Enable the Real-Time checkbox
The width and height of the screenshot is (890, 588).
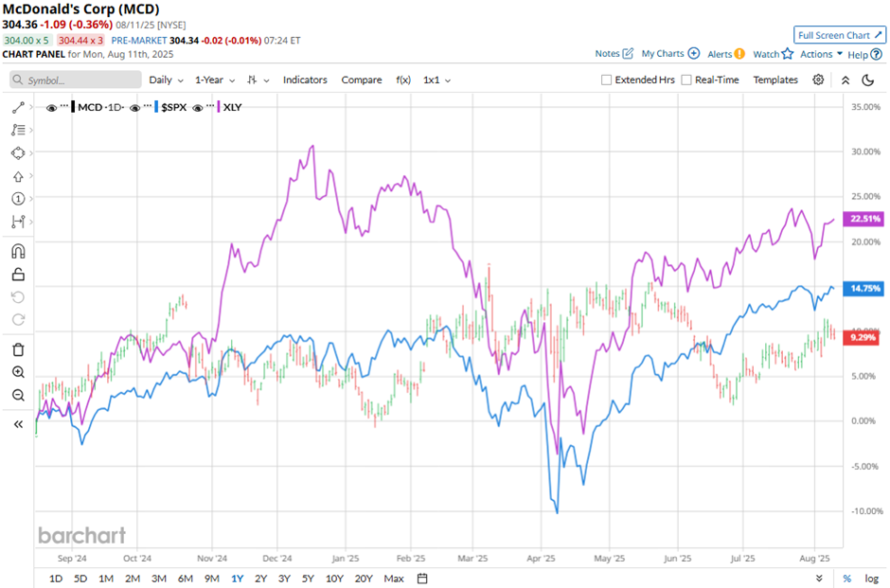coord(686,80)
